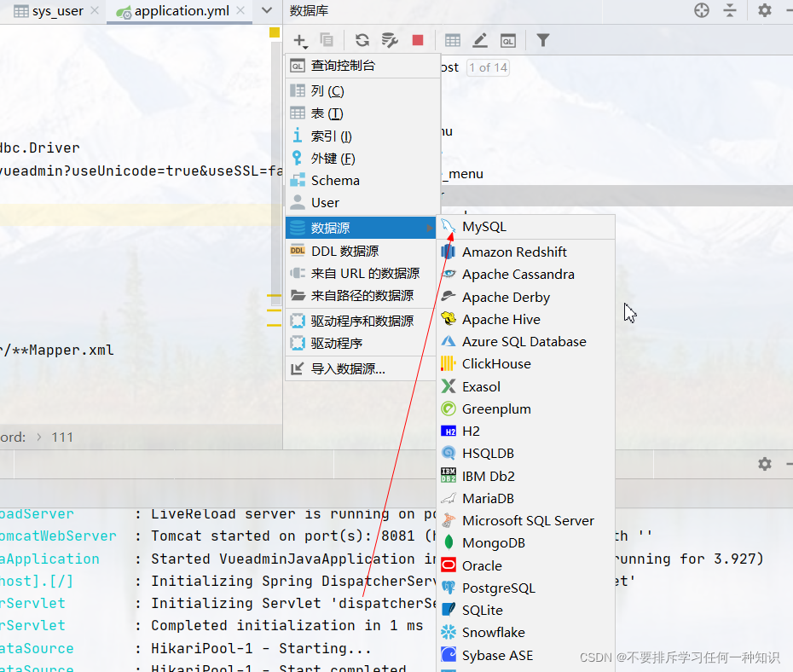Select Oracle data source
The image size is (793, 672).
526,565
